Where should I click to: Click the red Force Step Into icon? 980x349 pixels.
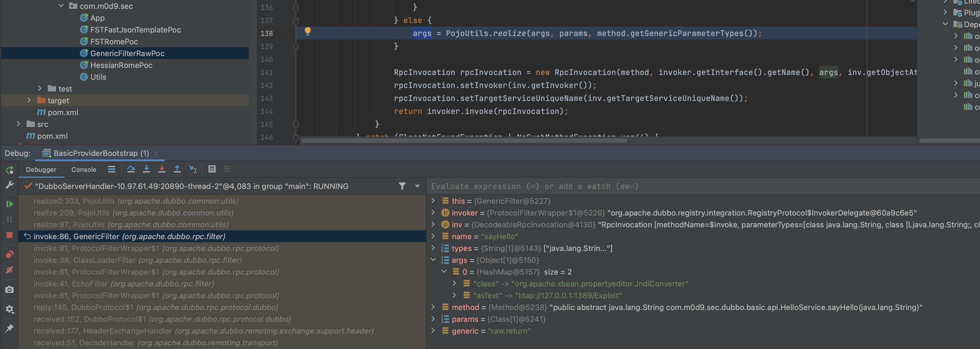pyautogui.click(x=162, y=169)
